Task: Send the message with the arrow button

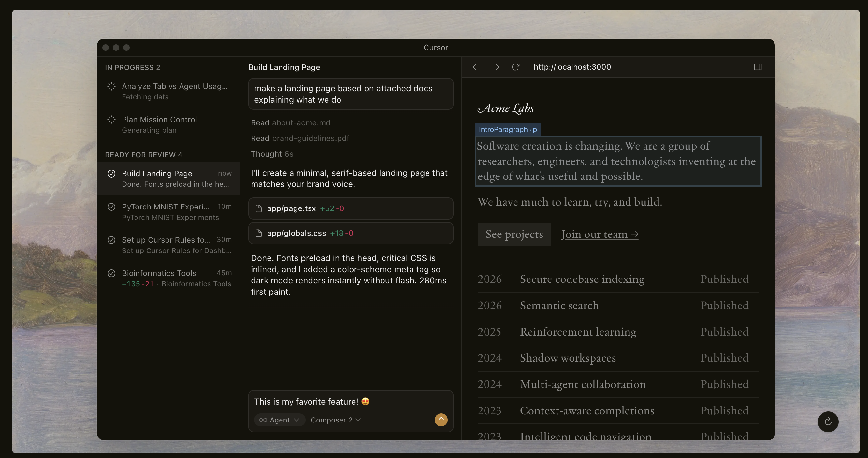Action: [x=441, y=420]
